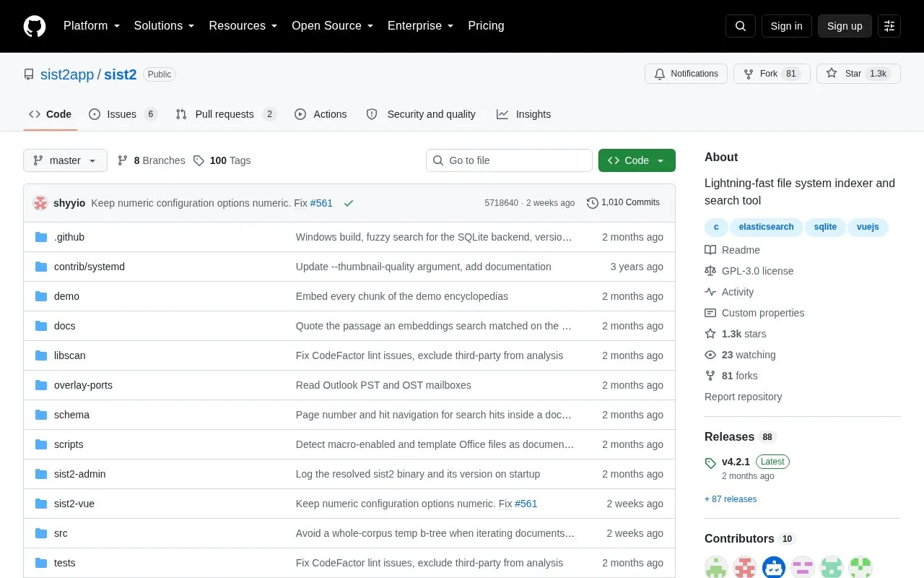Open the 100 Tags link
Screen dimensions: 924x578
click(222, 160)
